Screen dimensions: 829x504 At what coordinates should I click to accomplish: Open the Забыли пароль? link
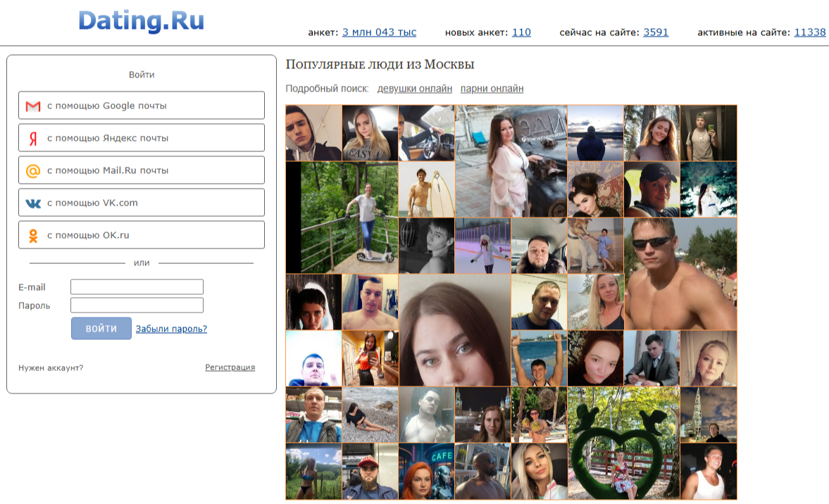point(171,329)
